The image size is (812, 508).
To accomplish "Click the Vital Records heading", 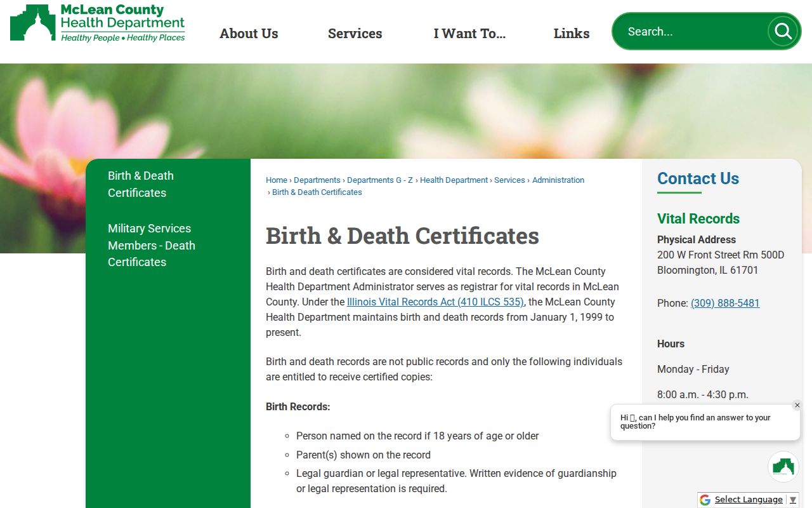I will click(x=698, y=218).
